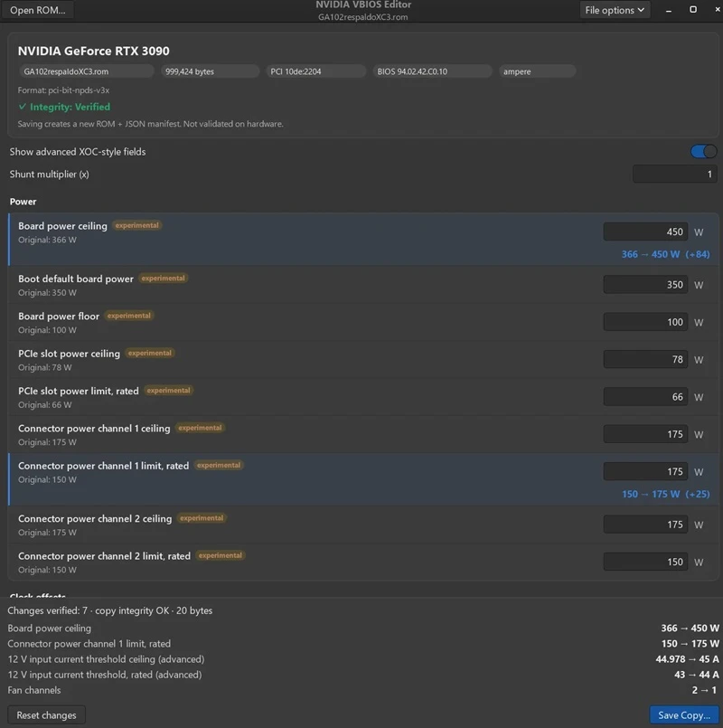Click the Board power ceiling row label
The width and height of the screenshot is (723, 728).
[x=62, y=226]
